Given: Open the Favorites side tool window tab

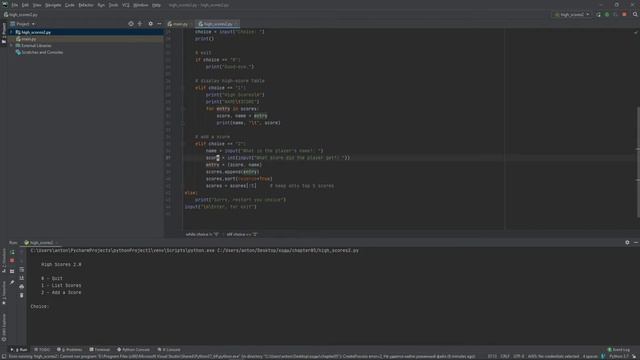Looking at the screenshot, I should tap(4, 293).
